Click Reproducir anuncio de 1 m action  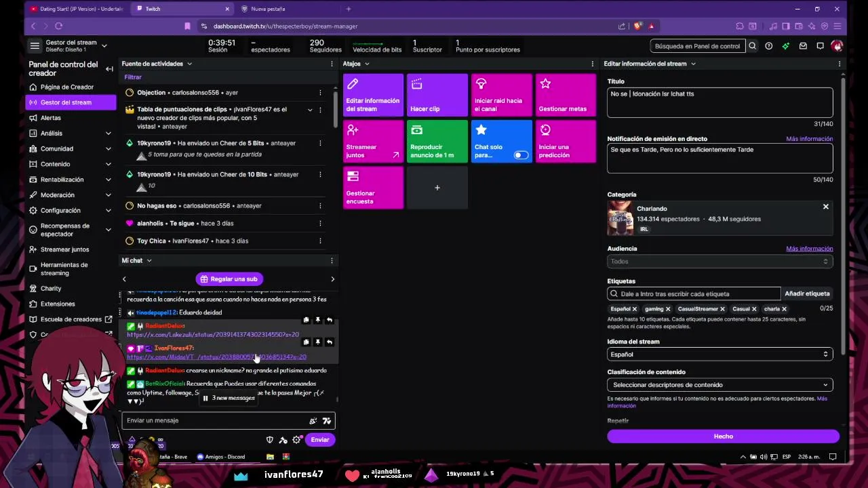(x=437, y=141)
